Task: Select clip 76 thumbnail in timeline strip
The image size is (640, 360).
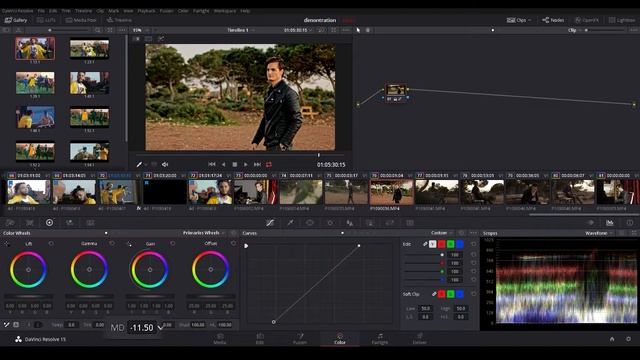Action: click(x=392, y=192)
